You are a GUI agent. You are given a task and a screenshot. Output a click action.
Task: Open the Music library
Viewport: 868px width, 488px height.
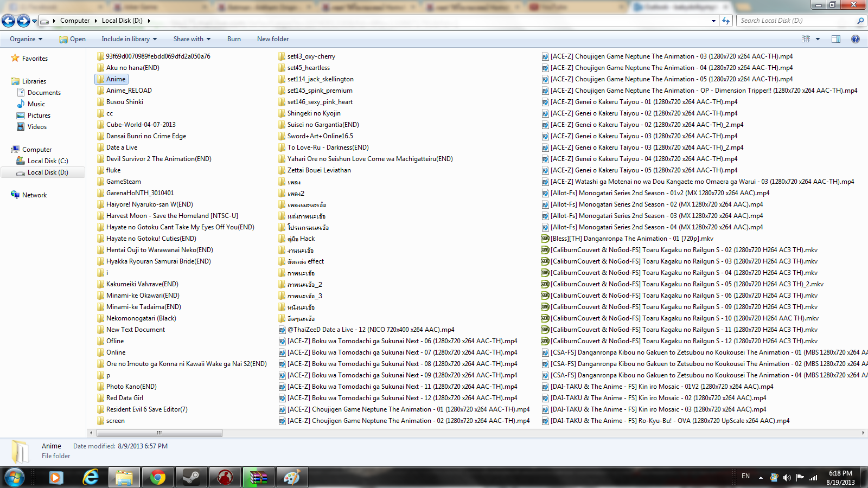(x=36, y=104)
